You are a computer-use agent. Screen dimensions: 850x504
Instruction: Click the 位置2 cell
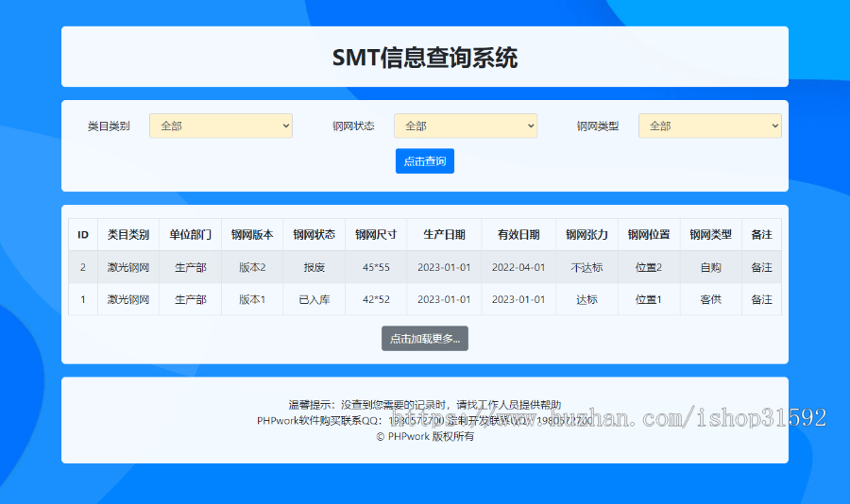(x=649, y=267)
